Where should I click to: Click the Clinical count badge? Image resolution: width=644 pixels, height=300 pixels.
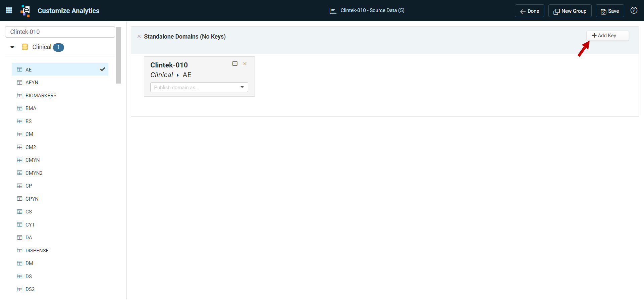tap(58, 47)
